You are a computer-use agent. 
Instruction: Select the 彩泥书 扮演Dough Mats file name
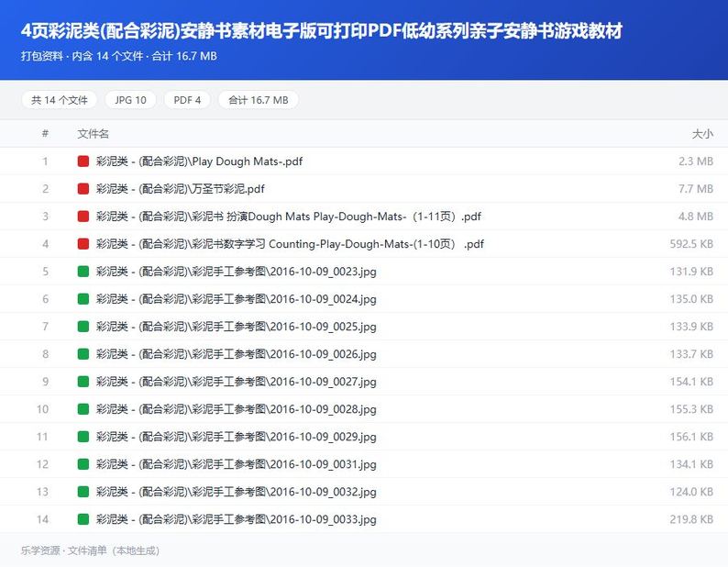(x=288, y=217)
